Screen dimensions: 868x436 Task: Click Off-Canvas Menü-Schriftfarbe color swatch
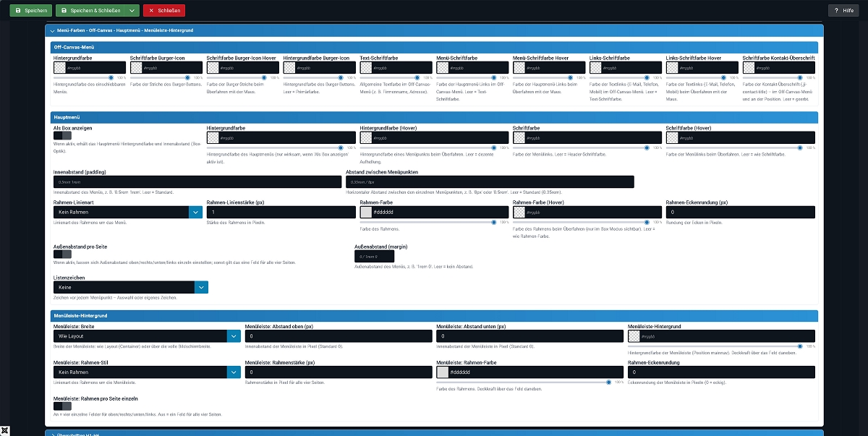(443, 67)
